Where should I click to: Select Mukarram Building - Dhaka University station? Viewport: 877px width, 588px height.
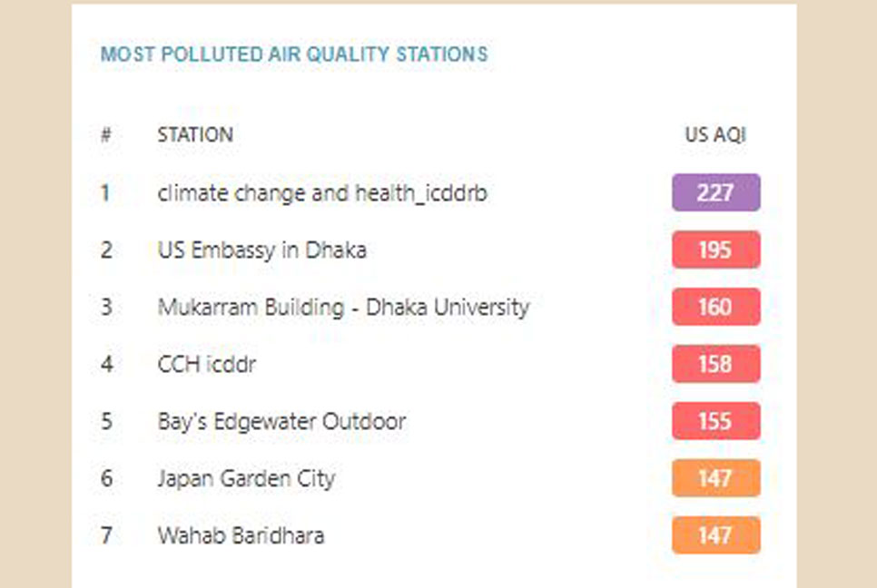[x=343, y=308]
